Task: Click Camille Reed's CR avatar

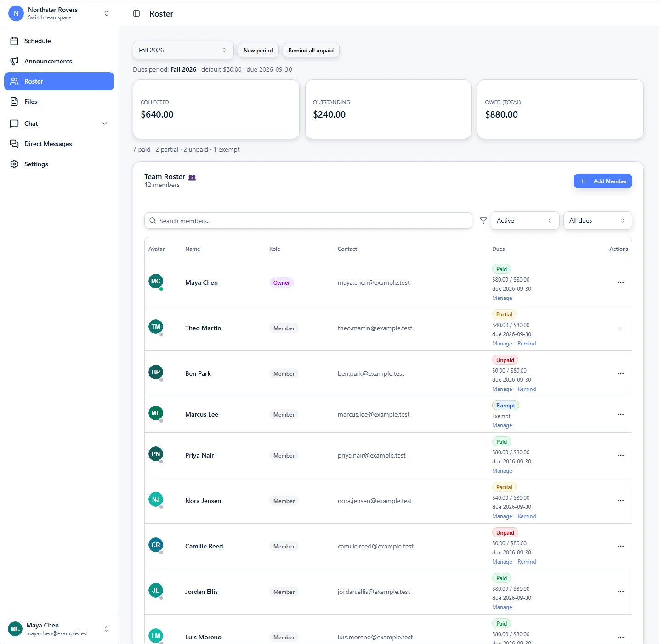Action: point(156,545)
